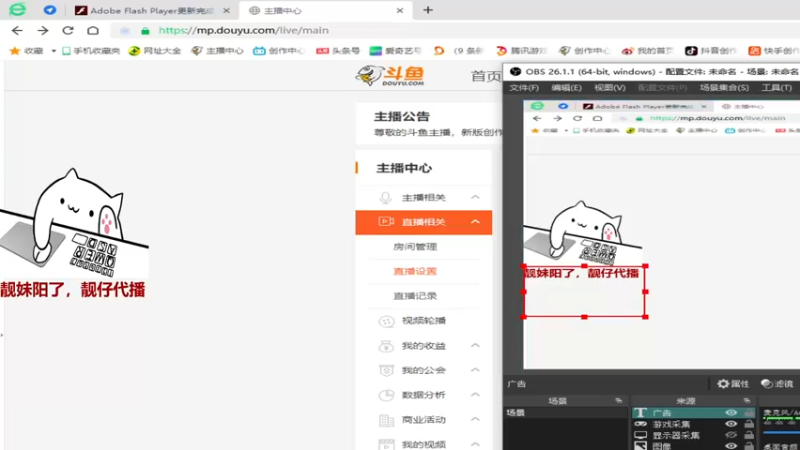Expand the 数据分析 section chevron
The image size is (800, 450).
pyautogui.click(x=475, y=394)
